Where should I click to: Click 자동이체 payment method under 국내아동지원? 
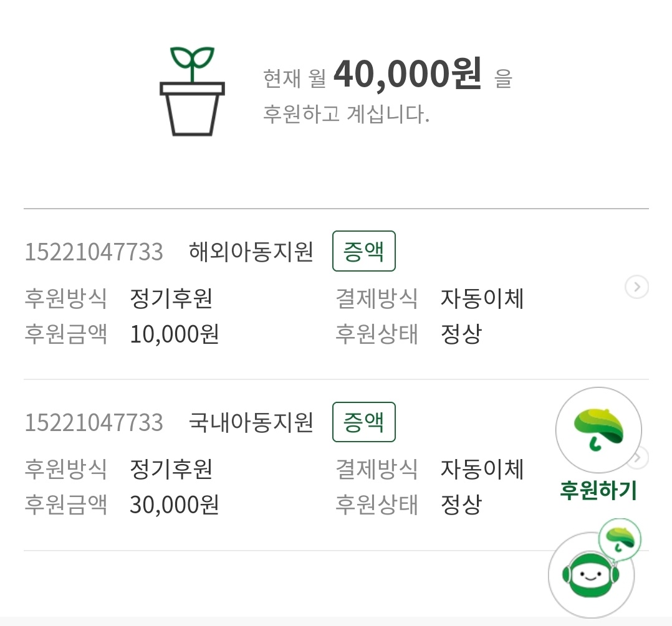(x=482, y=469)
